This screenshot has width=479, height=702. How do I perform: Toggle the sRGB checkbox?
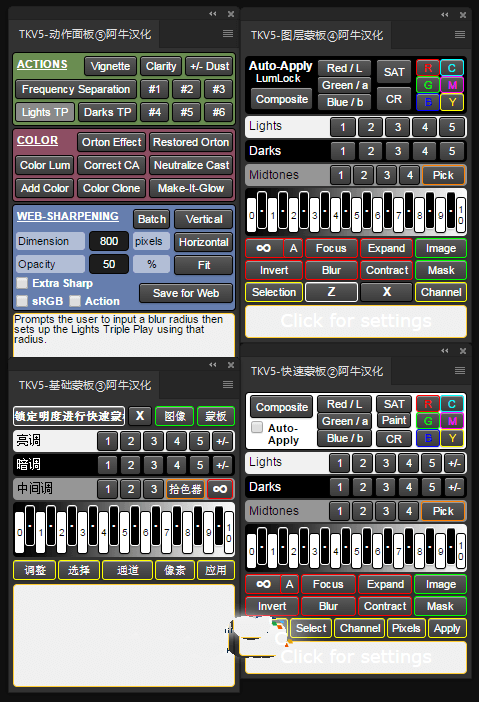coord(21,301)
